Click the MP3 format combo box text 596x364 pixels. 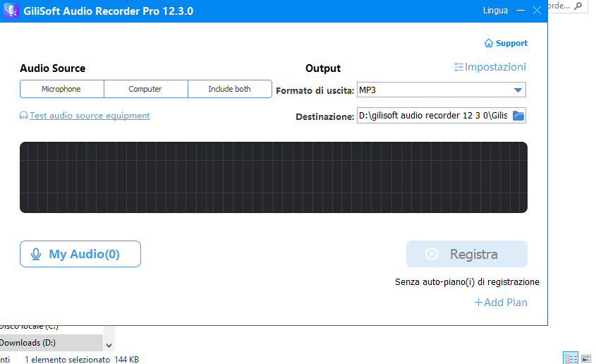pos(367,90)
